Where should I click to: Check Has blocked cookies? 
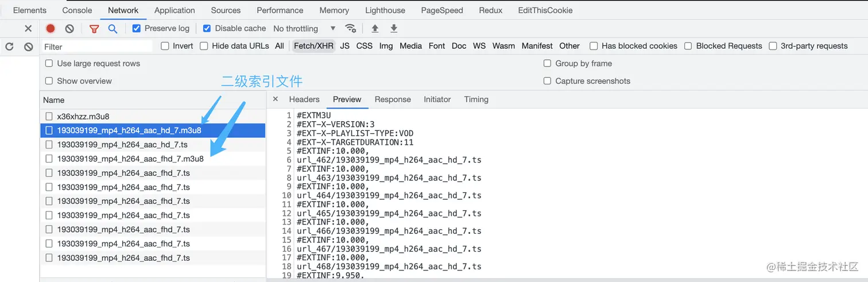pyautogui.click(x=594, y=46)
